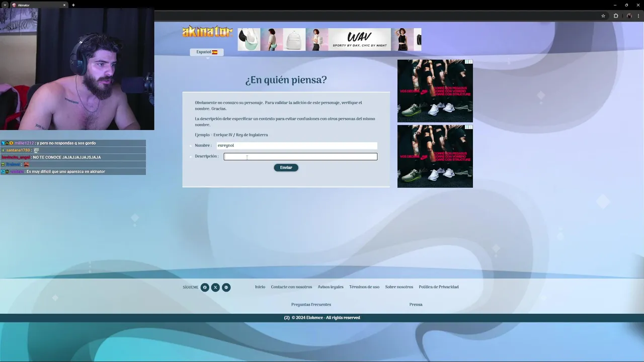Click chat message about appearing in akinator
The image size is (644, 362).
click(x=73, y=171)
